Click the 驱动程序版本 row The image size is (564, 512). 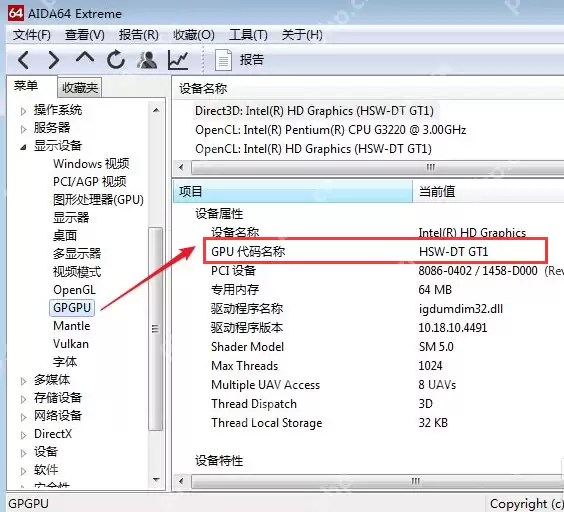(x=349, y=327)
